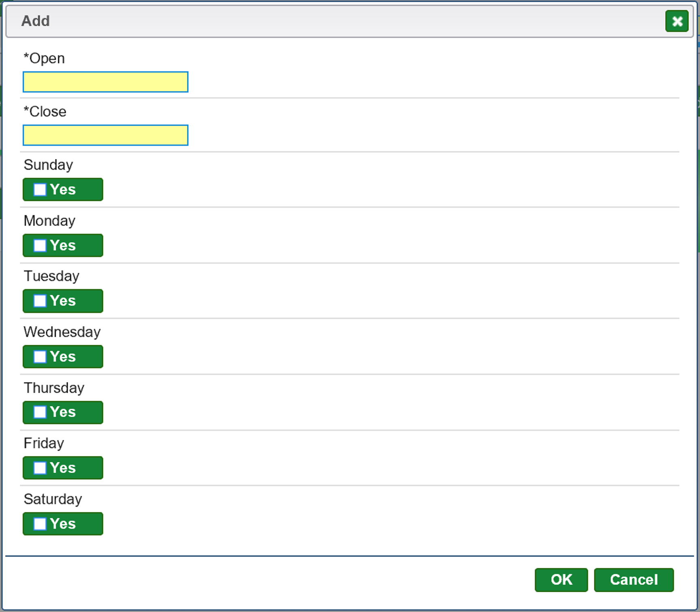Click the Saturday label text
The image size is (700, 612).
pos(53,499)
